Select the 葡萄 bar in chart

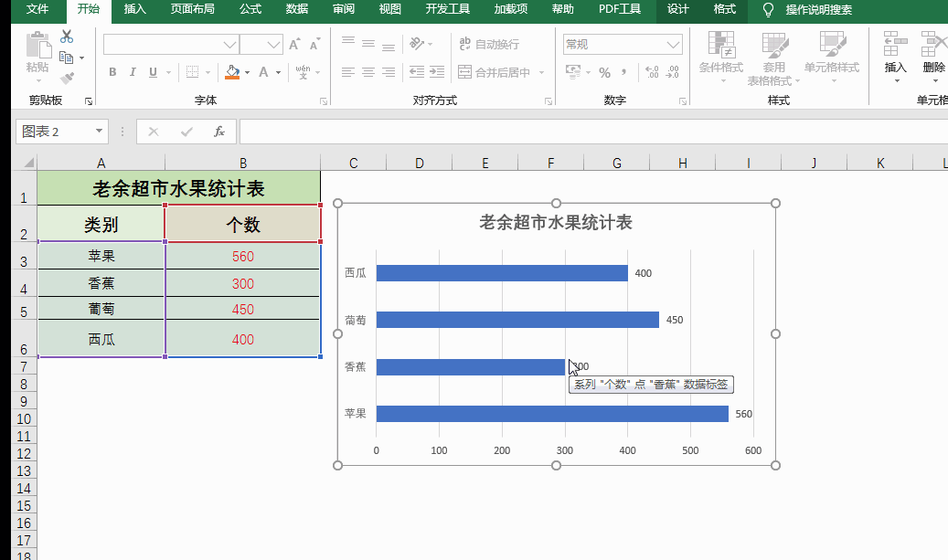[x=517, y=320]
